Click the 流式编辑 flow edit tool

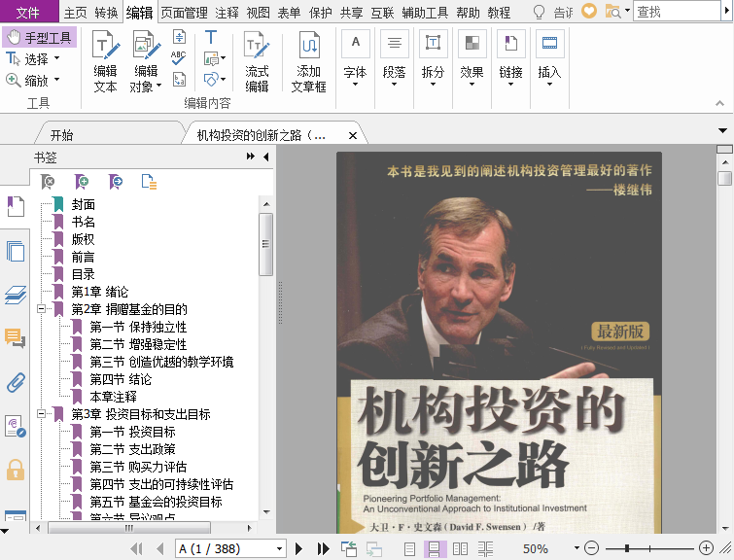point(257,61)
